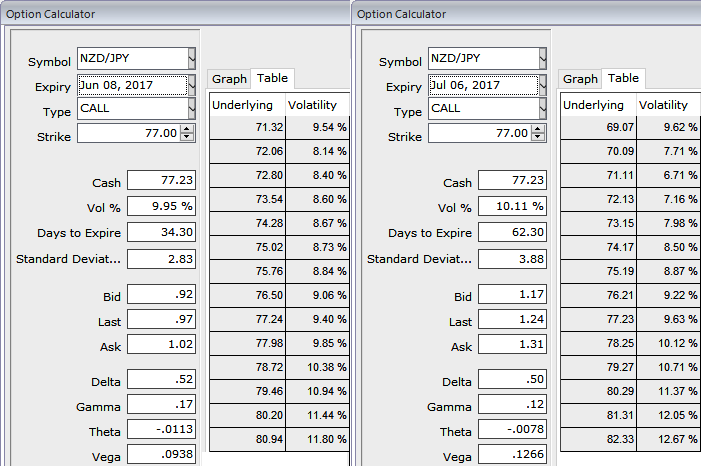Image resolution: width=702 pixels, height=466 pixels.
Task: Click Volatility column header in left table
Action: coord(317,105)
